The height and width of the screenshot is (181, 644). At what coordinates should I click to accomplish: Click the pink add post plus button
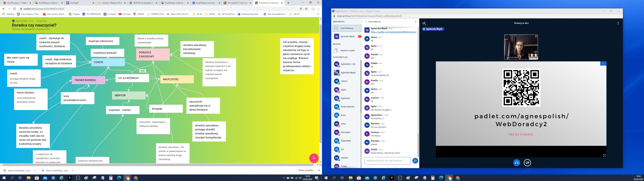click(x=314, y=158)
